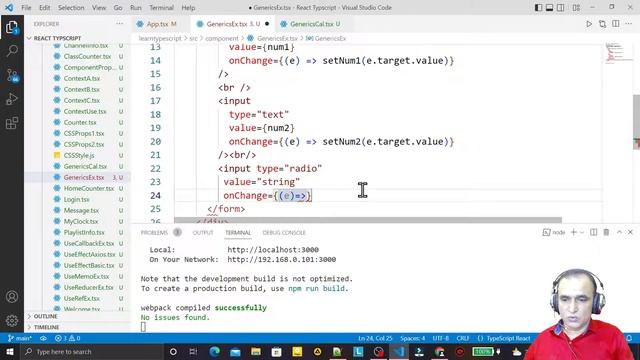Viewport: 640px width, 360px height.
Task: Switch to the App.tsx editor tab
Action: coord(161,24)
